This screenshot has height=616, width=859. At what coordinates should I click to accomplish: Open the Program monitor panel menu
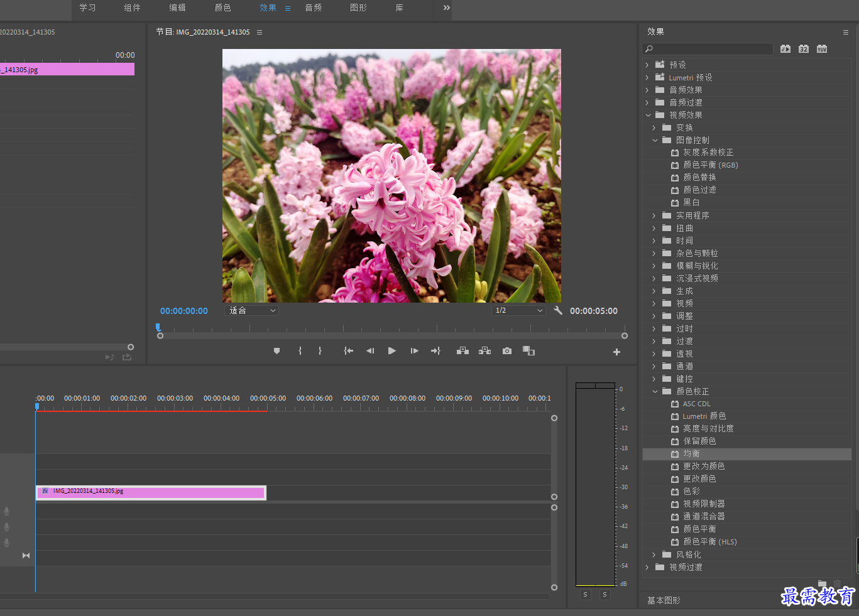click(260, 32)
